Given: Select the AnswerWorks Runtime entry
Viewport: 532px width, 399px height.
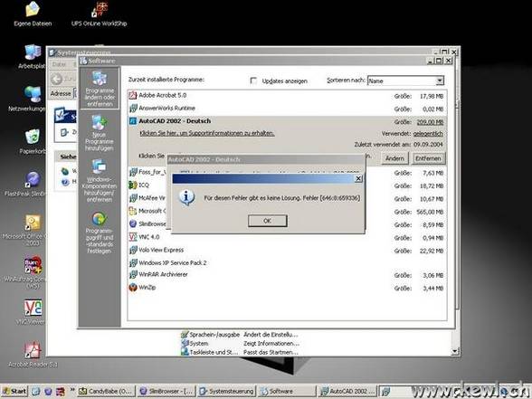Looking at the screenshot, I should point(287,109).
